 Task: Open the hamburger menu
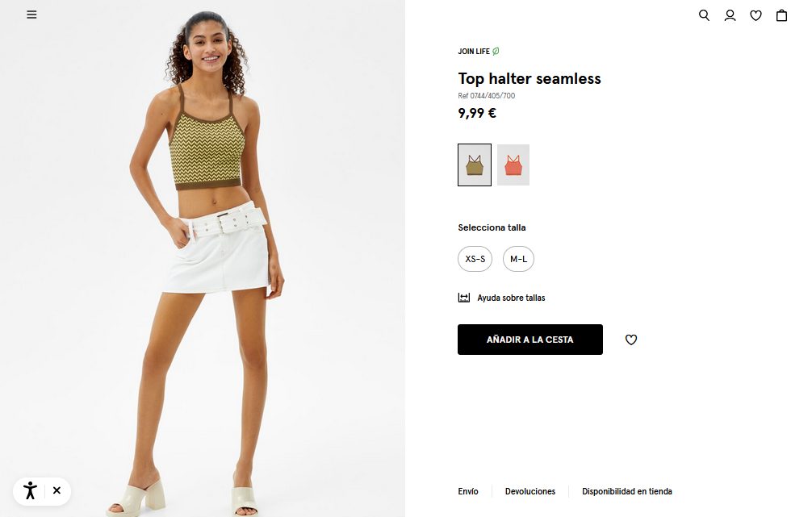pos(31,15)
